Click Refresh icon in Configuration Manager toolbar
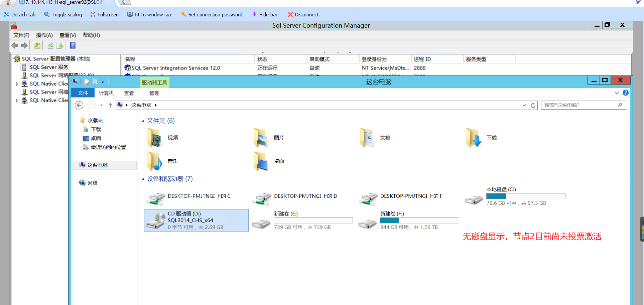Screen dimensions: 644x305 [x=50, y=45]
